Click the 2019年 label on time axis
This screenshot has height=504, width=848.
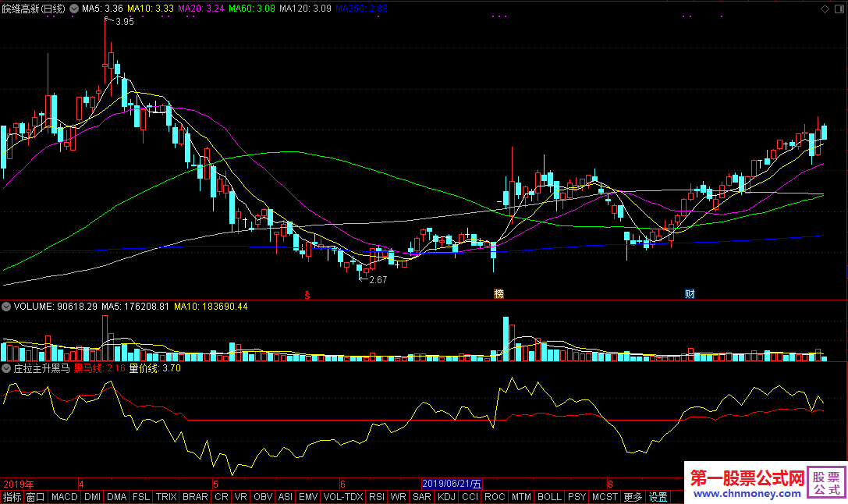tap(19, 484)
